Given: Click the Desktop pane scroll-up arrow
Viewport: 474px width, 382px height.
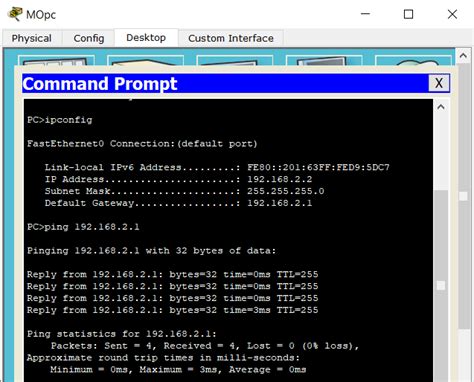Looking at the screenshot, I should [463, 56].
